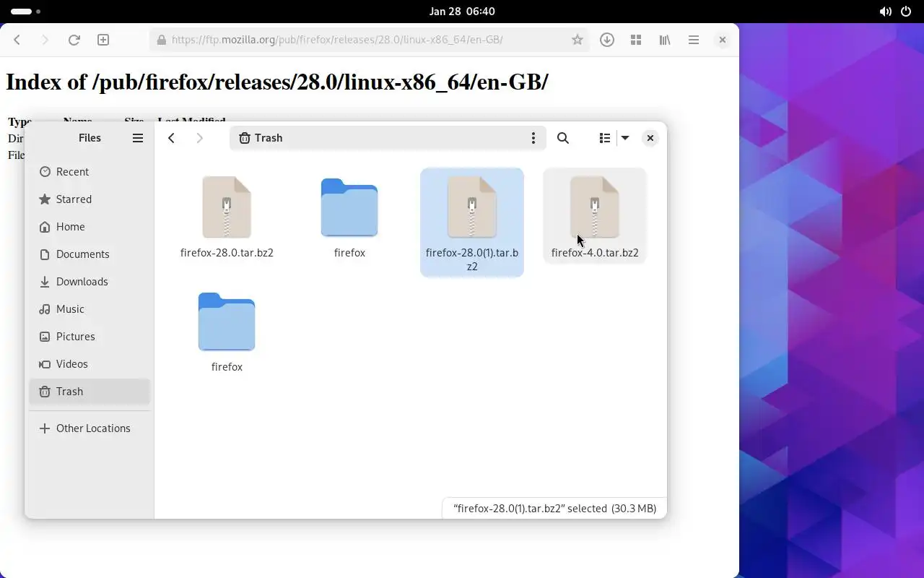Go back in Files window

[172, 138]
